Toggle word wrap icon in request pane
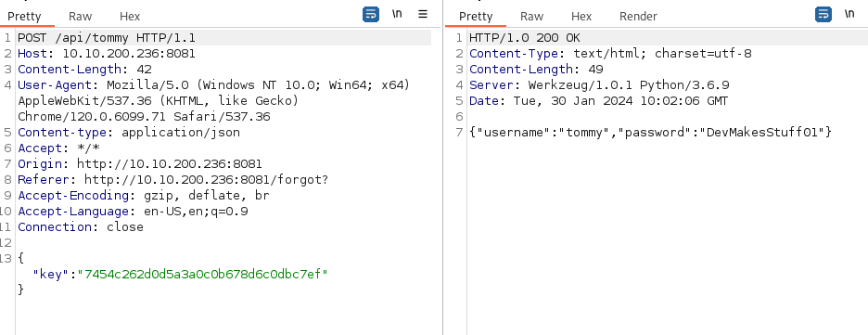Viewport: 868px width, 335px height. click(371, 15)
